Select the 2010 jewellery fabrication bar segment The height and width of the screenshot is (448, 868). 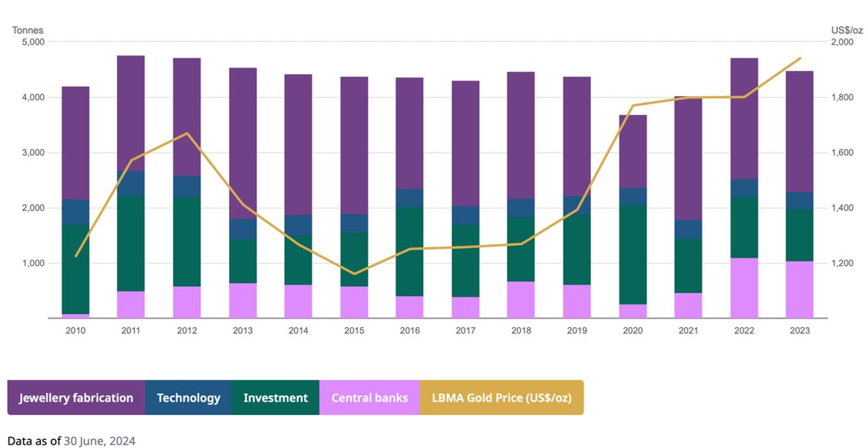click(x=75, y=143)
